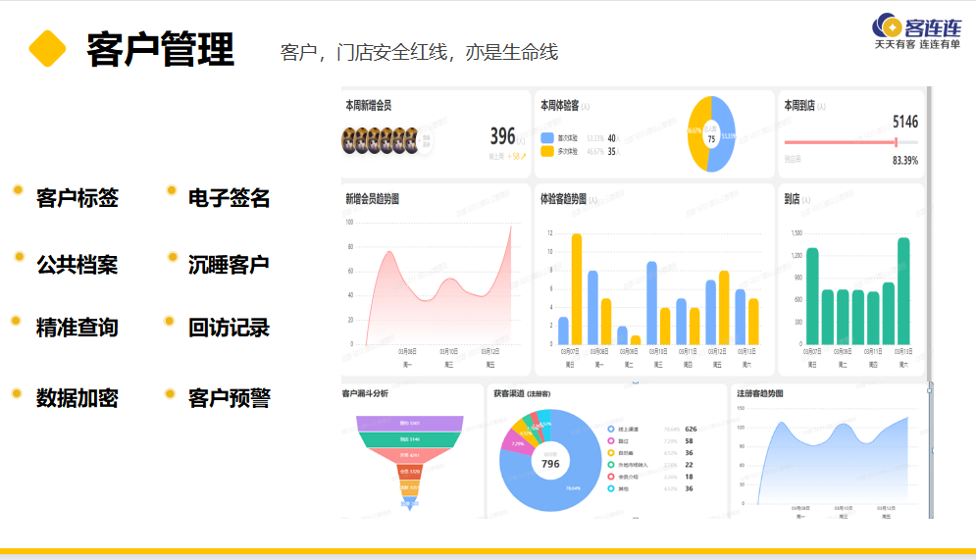Click the slogan 天天有客 连连有单
This screenshot has height=560, width=976.
pyautogui.click(x=917, y=45)
